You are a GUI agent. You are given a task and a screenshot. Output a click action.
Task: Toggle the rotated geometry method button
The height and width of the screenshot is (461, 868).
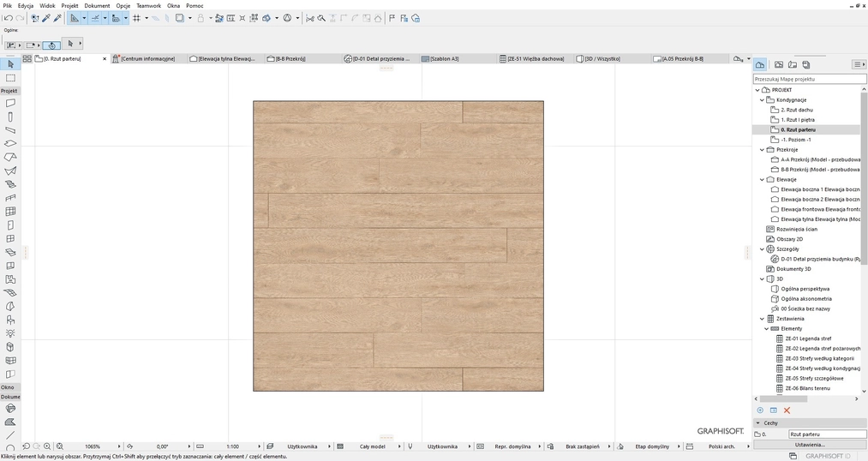click(51, 45)
